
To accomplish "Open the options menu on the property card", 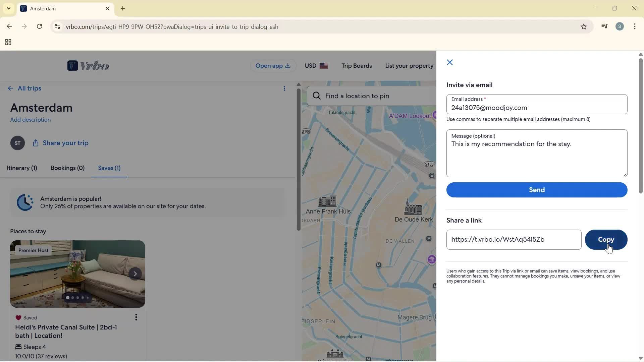I will pos(136,317).
